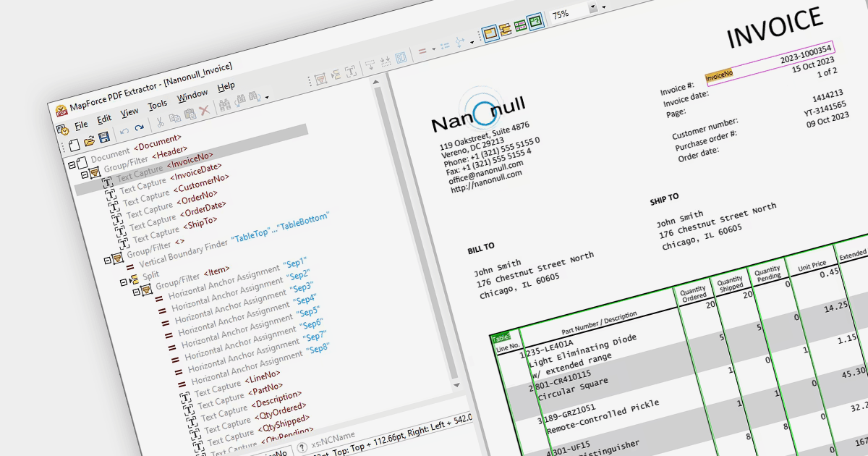This screenshot has width=868, height=456.
Task: Click the Undo arrow
Action: (123, 132)
